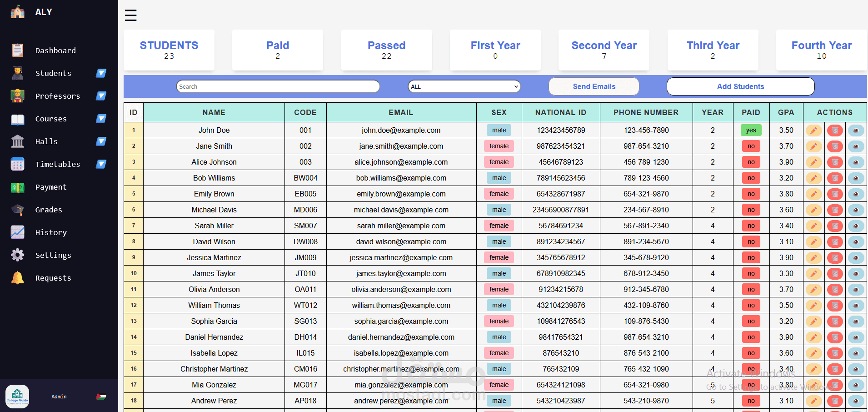Click the Timetables calendar icon
The width and height of the screenshot is (868, 412).
18,164
